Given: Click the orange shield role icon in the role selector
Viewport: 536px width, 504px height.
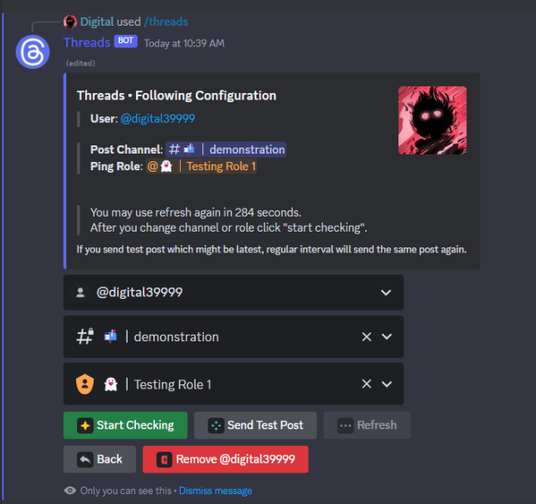Looking at the screenshot, I should tap(85, 384).
